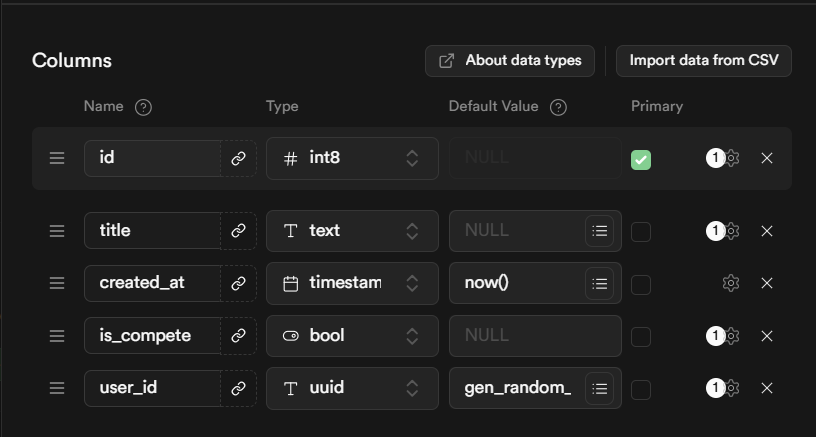The height and width of the screenshot is (437, 816).
Task: Open the int8 type dropdown for id
Action: pyautogui.click(x=352, y=158)
